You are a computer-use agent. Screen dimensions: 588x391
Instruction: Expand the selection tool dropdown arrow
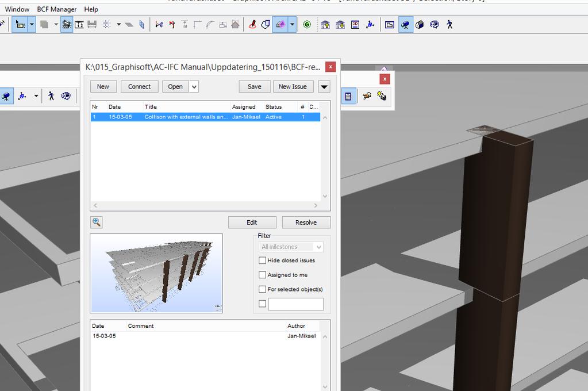tap(32, 25)
